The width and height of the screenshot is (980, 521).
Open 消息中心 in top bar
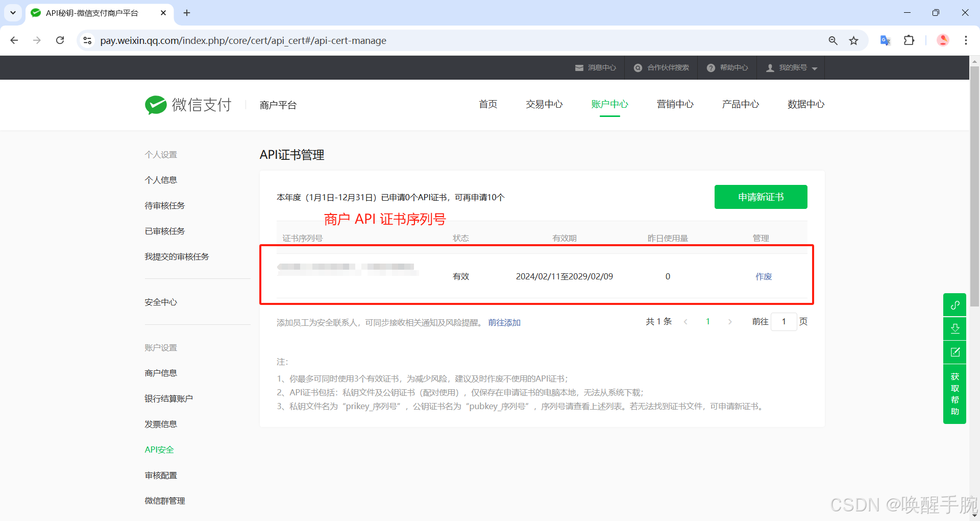[595, 67]
